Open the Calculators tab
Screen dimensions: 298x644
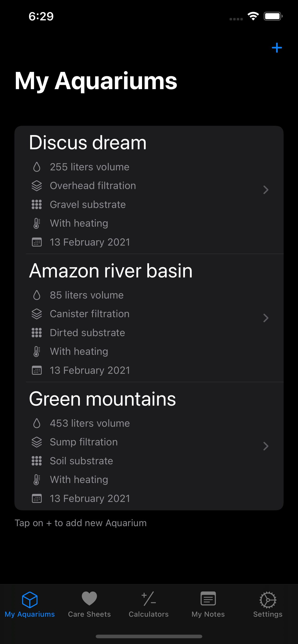pyautogui.click(x=149, y=604)
